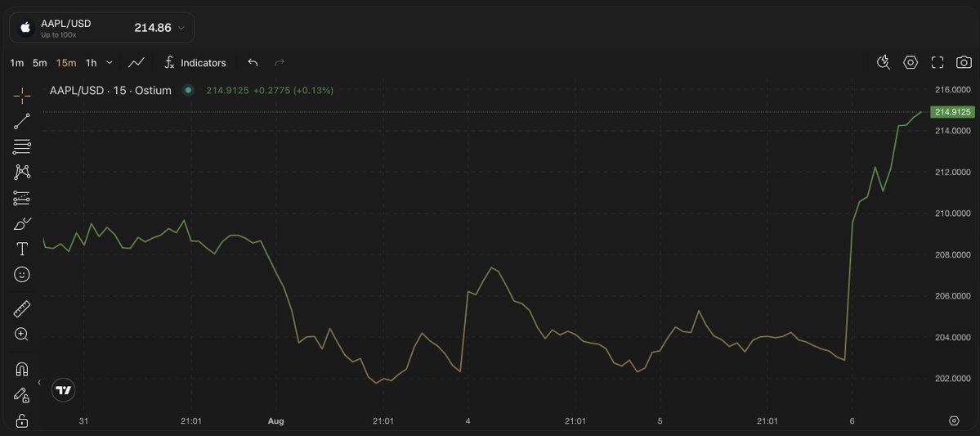The width and height of the screenshot is (980, 436).
Task: Select the Text annotation tool
Action: click(22, 249)
